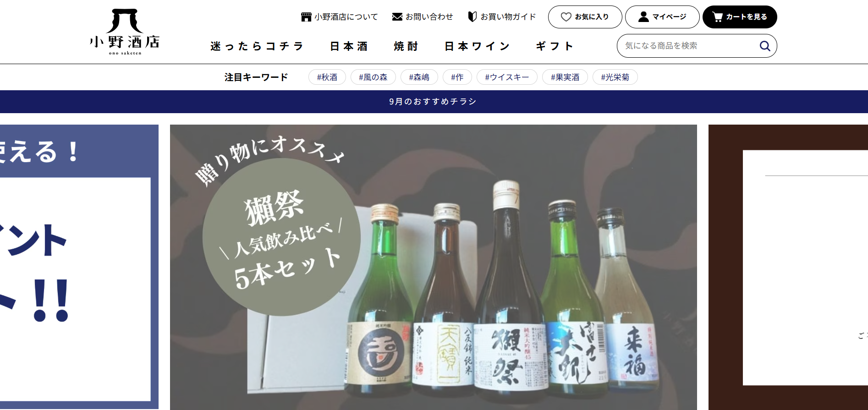The height and width of the screenshot is (410, 868).
Task: Open the 焼酎 category menu
Action: click(x=406, y=46)
